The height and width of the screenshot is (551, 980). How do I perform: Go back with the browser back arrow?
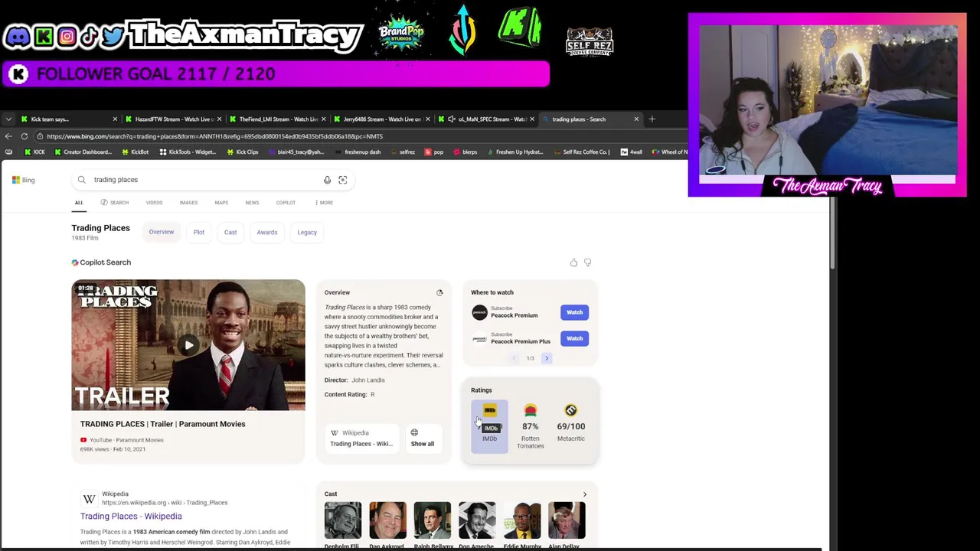(x=8, y=136)
